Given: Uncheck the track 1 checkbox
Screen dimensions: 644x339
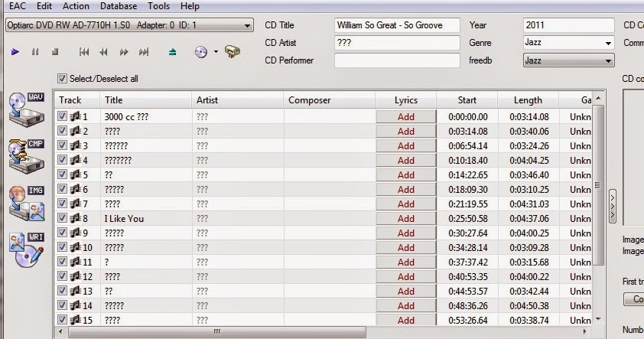Looking at the screenshot, I should [x=62, y=116].
